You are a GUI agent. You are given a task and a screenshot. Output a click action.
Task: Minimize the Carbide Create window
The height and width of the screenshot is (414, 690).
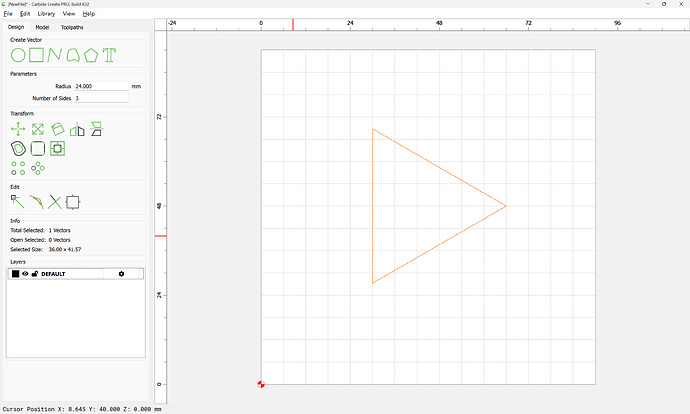point(648,4)
